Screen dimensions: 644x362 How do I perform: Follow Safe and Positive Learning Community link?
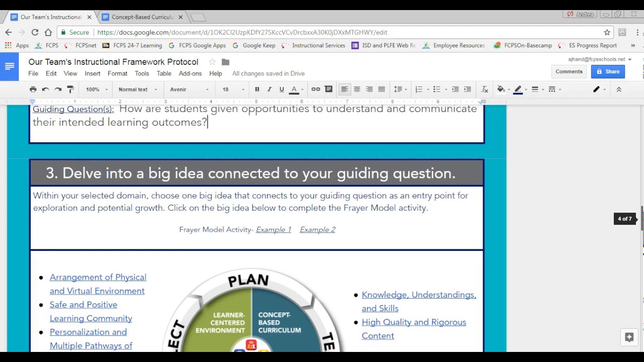tap(91, 311)
